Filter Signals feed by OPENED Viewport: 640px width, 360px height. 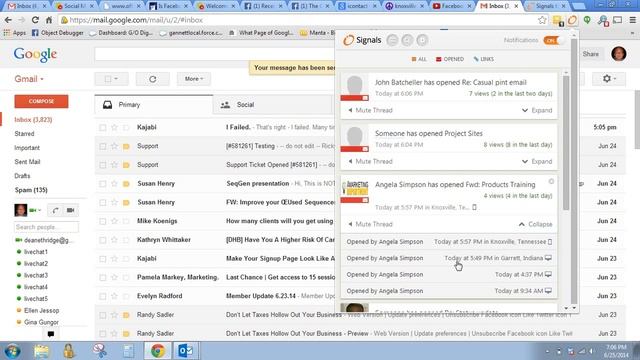450,59
